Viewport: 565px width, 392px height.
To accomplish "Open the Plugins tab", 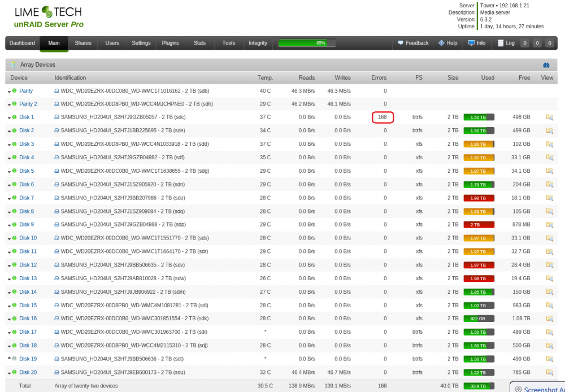I will (x=171, y=43).
